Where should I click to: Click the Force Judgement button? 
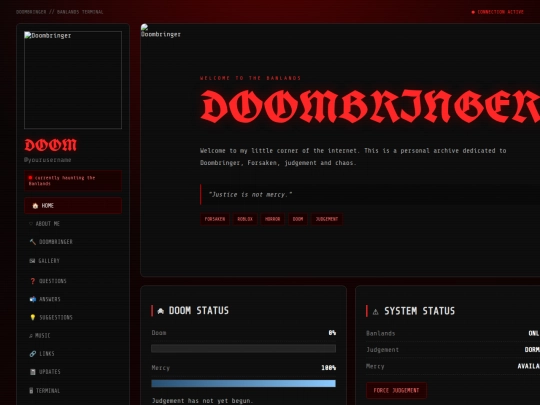pos(396,391)
